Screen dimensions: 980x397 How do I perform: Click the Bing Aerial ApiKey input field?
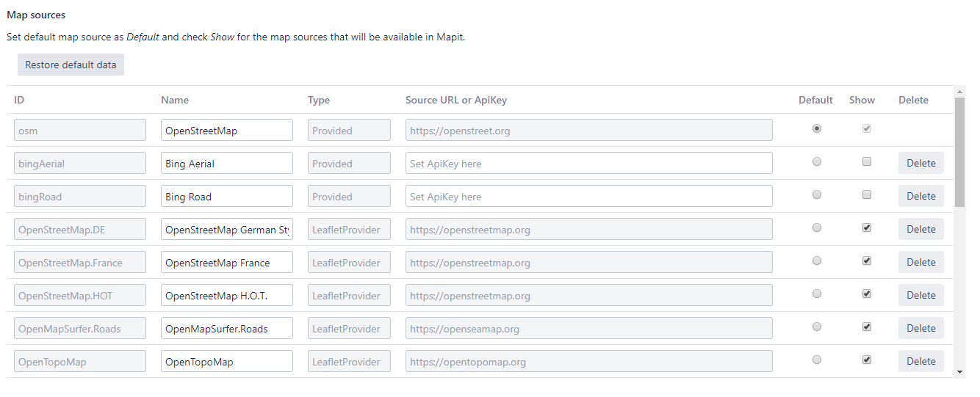click(588, 164)
